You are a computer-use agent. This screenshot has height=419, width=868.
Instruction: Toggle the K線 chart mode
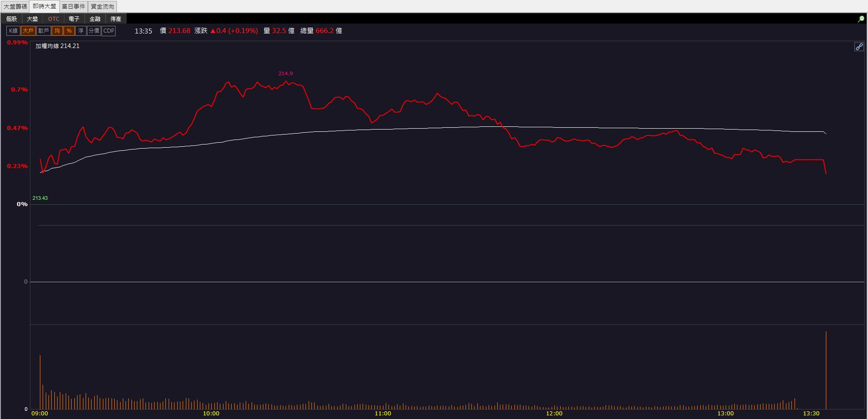(13, 31)
